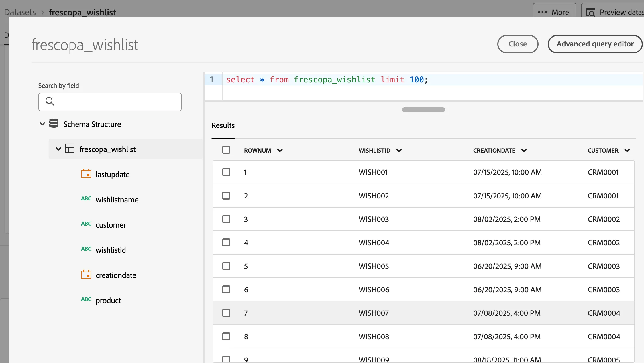Click line number 1 in the editor gutter
Screen dimensions: 644x363
point(212,80)
